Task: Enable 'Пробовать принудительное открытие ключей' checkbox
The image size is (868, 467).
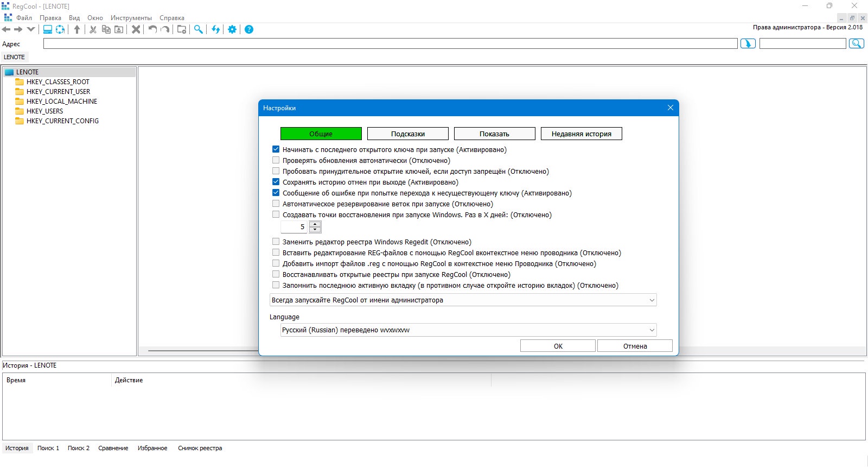Action: [x=276, y=171]
